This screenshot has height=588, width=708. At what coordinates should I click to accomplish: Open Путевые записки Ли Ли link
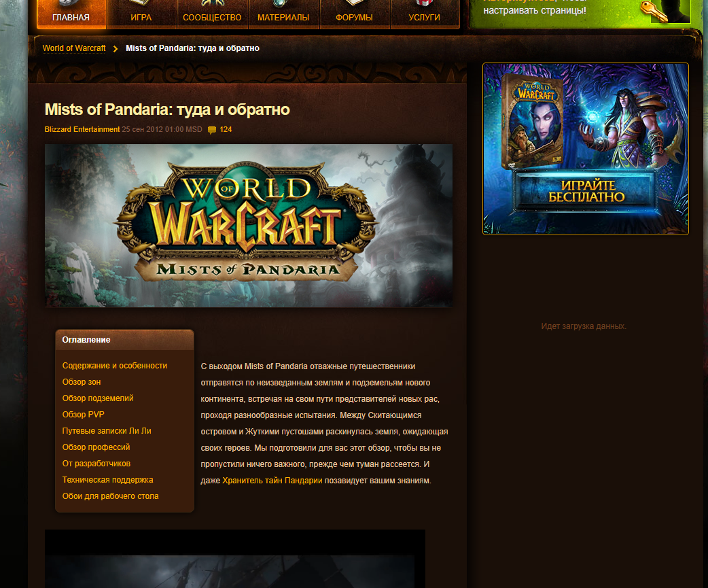tap(107, 431)
